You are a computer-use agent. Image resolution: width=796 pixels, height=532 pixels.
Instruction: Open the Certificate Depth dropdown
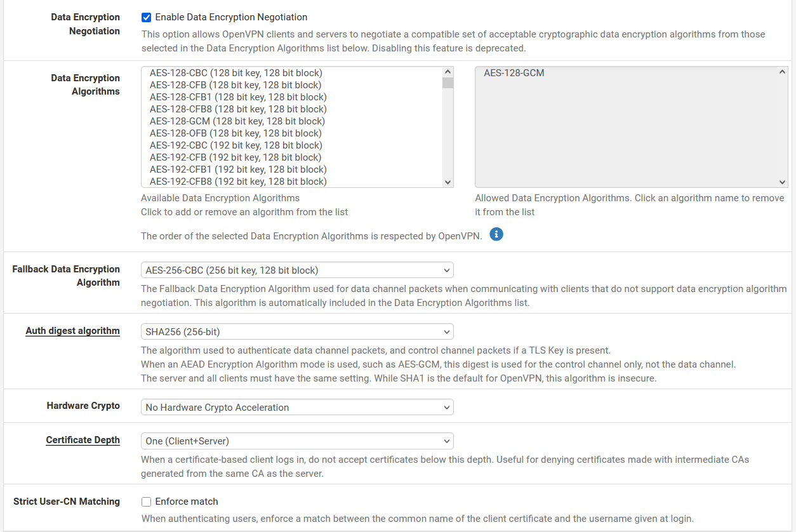click(x=297, y=441)
